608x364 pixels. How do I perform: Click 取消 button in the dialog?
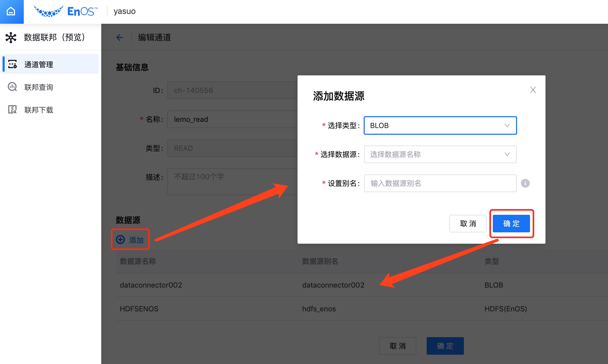(x=468, y=224)
